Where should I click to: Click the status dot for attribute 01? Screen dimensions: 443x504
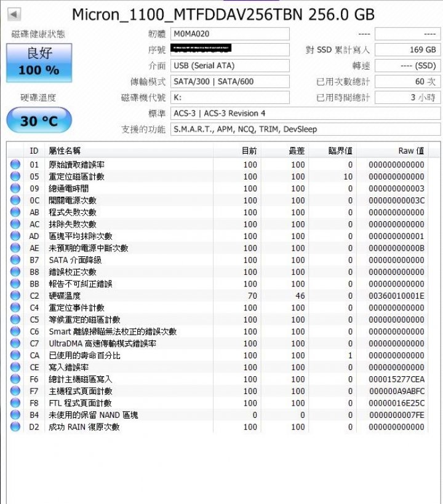point(15,164)
